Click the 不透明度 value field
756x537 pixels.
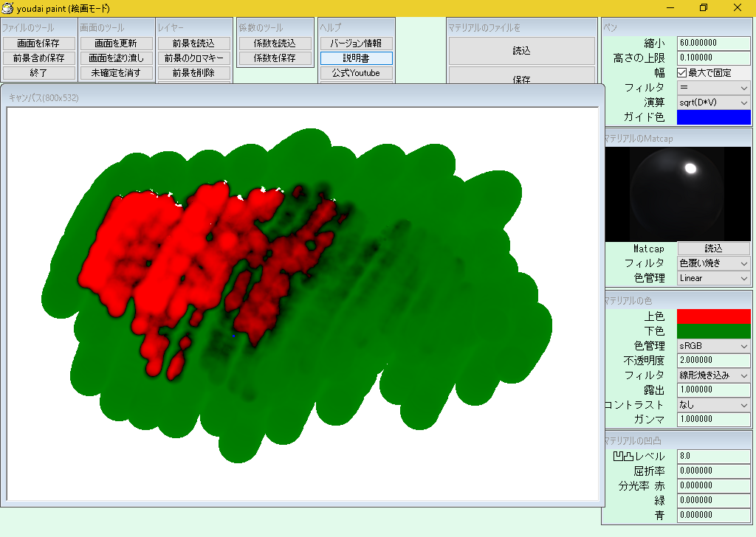pos(713,360)
